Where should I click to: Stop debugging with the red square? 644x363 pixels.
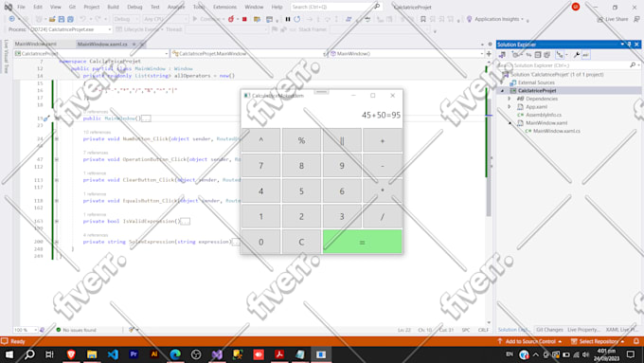coord(244,19)
